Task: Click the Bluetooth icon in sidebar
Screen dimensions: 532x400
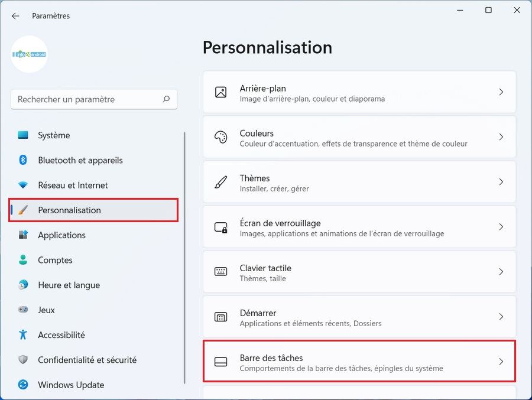Action: click(23, 160)
